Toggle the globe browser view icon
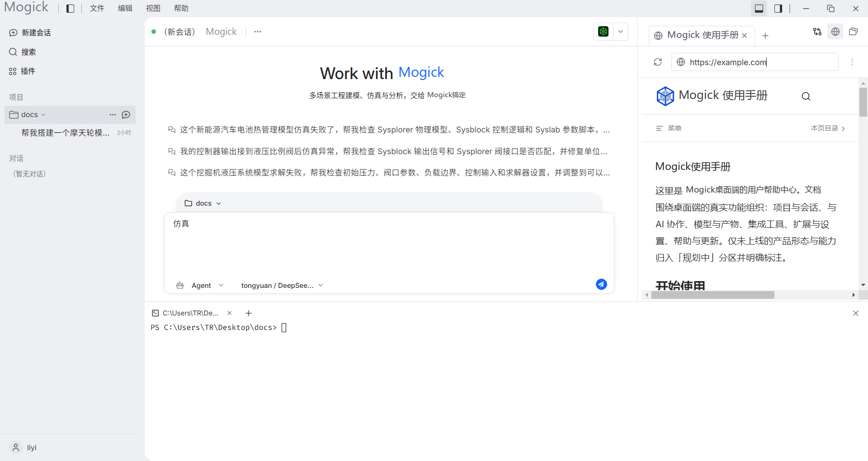The image size is (868, 461). pyautogui.click(x=835, y=32)
